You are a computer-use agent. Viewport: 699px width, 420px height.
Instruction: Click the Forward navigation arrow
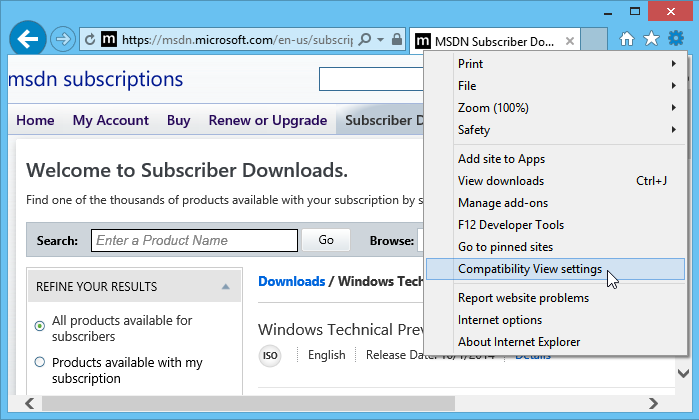click(62, 39)
